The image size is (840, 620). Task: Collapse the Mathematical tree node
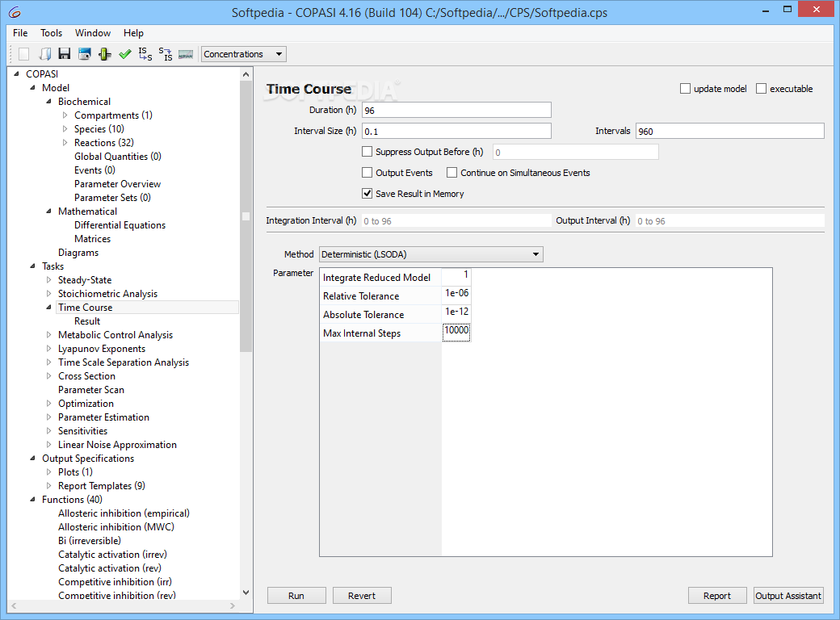(x=48, y=211)
